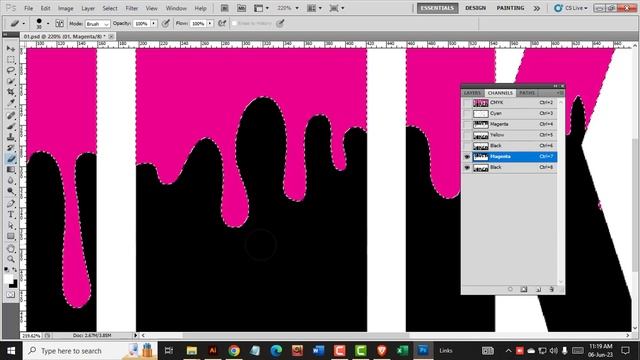Select the Rectangular Marquee tool

(11, 60)
